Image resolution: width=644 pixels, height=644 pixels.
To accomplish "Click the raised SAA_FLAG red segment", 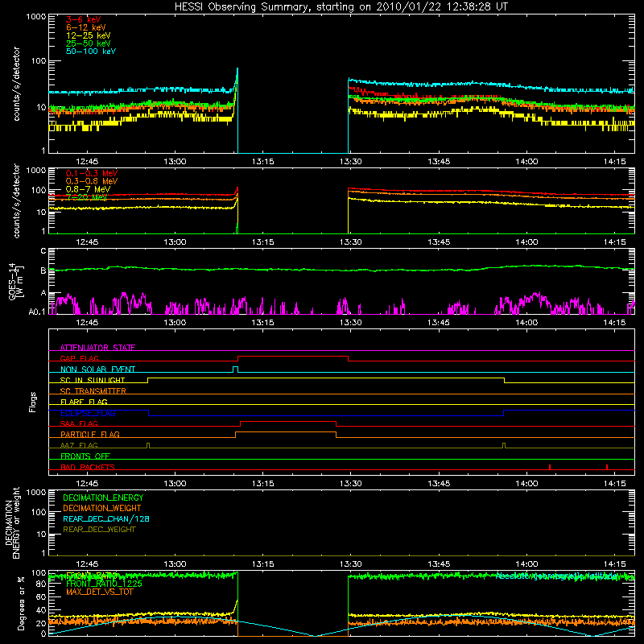I will point(288,421).
